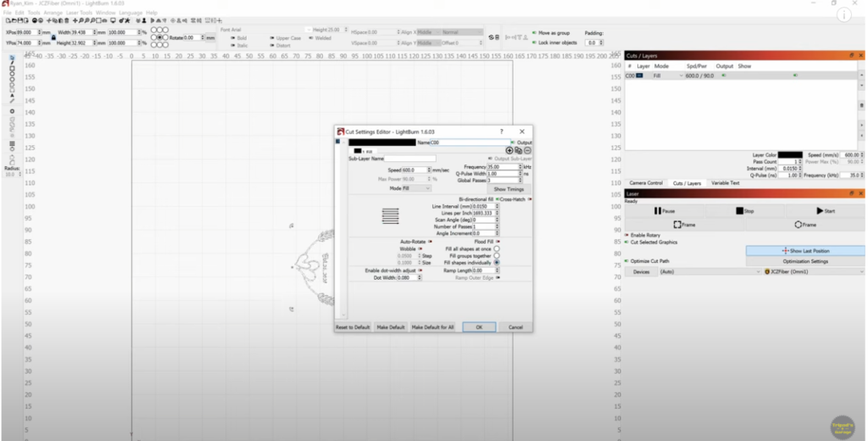Click the help question mark in dialog
This screenshot has height=441, width=868.
click(x=501, y=131)
